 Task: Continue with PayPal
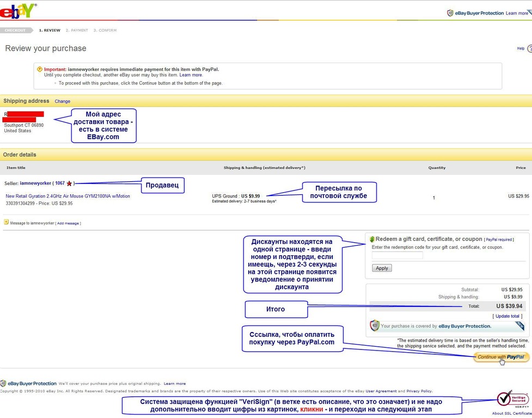[x=501, y=357]
